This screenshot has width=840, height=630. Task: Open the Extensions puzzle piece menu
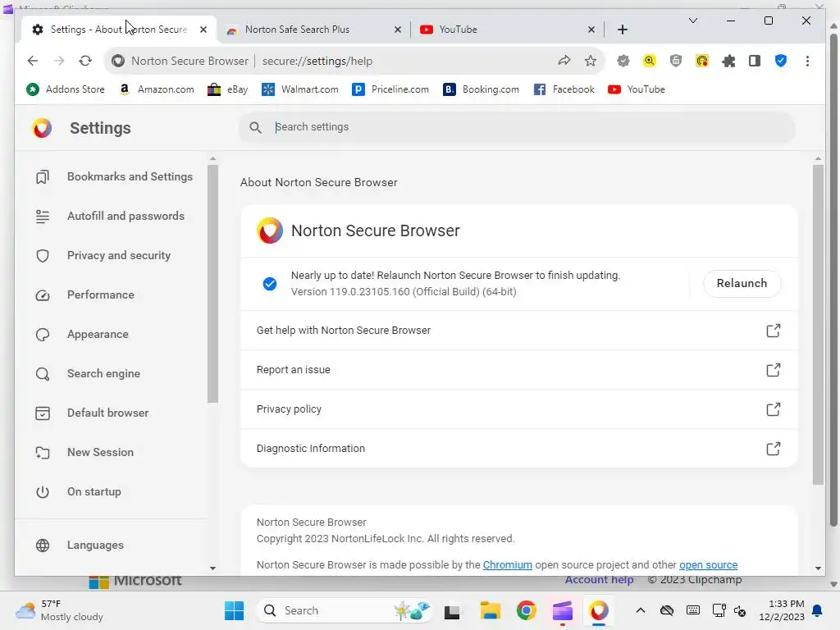click(728, 61)
